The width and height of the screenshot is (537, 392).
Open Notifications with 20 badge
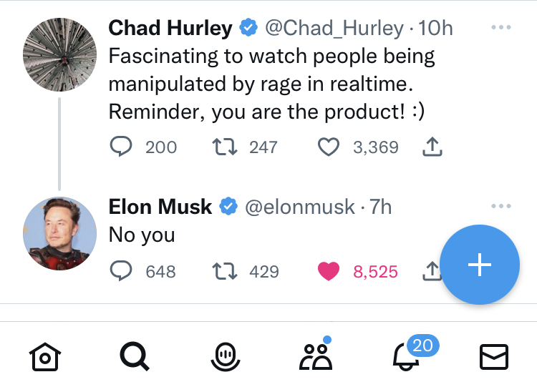pos(405,356)
